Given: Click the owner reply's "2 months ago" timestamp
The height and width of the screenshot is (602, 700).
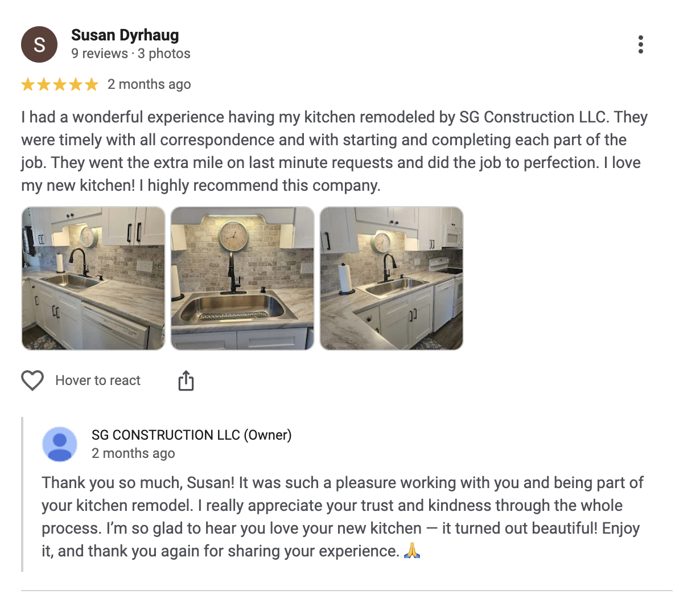Looking at the screenshot, I should click(133, 453).
